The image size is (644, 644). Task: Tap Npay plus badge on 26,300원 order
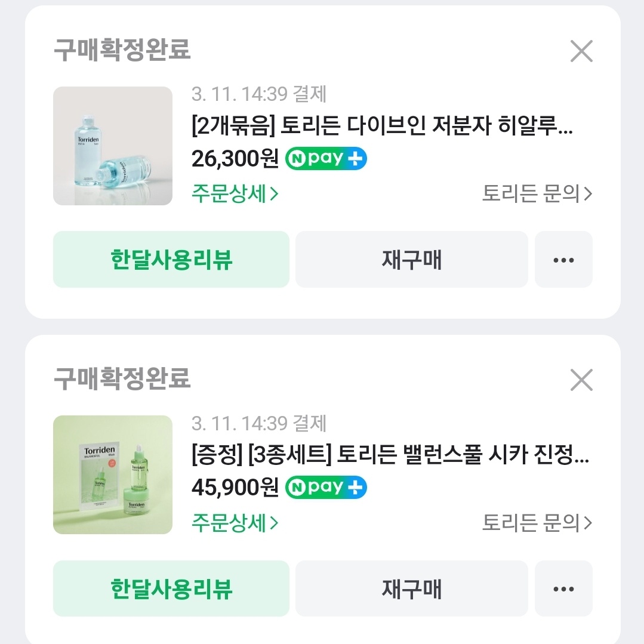(326, 158)
